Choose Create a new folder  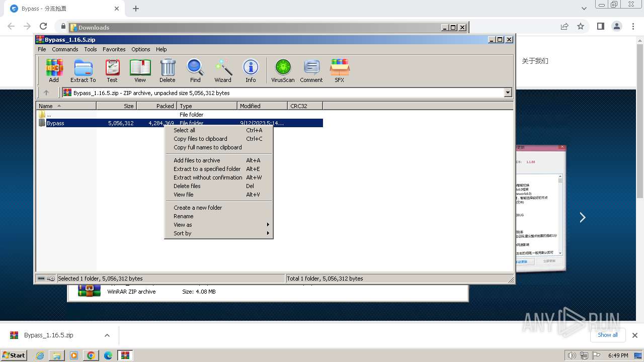coord(219,208)
